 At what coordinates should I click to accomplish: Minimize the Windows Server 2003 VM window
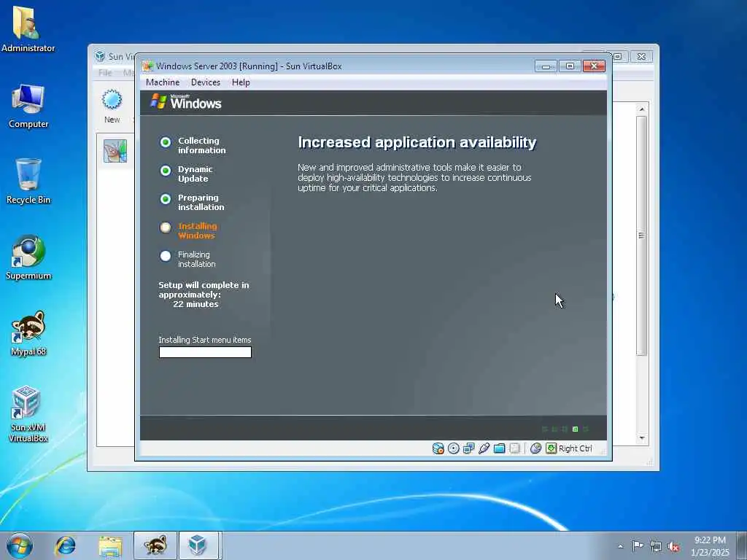point(546,66)
